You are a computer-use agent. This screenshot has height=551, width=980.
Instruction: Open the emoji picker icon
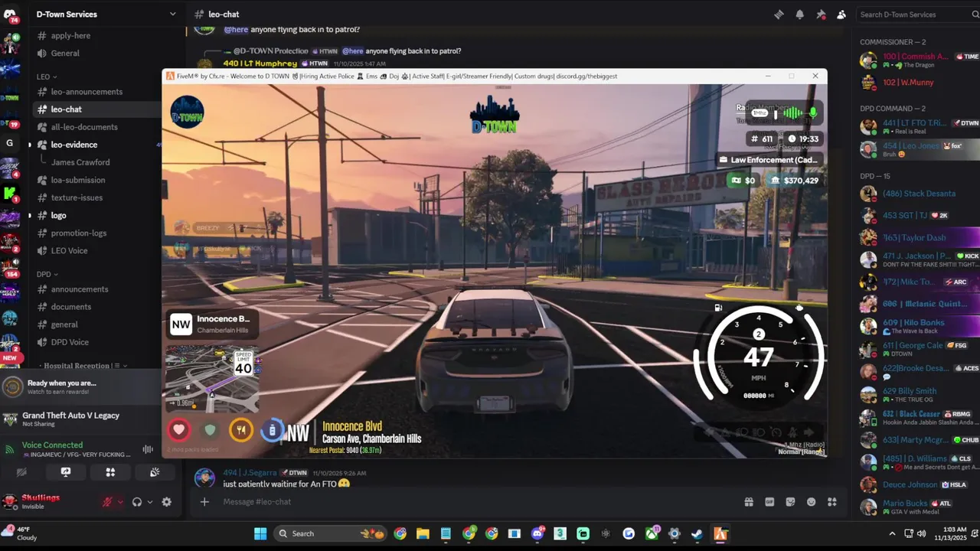pos(811,502)
